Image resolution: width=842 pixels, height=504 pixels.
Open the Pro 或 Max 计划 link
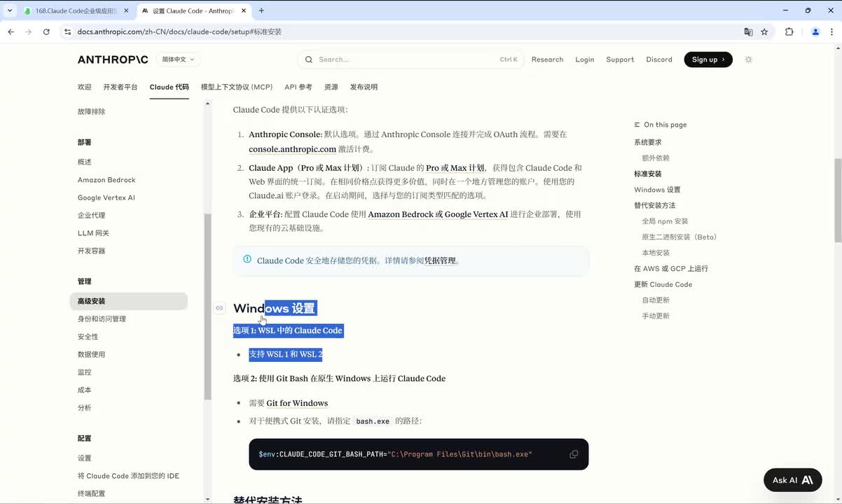click(x=455, y=168)
